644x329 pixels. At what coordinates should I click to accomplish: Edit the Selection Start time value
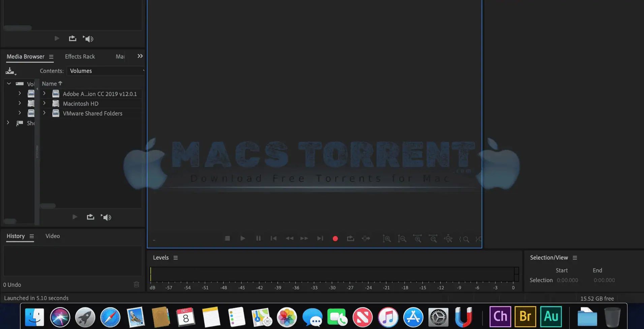point(568,280)
